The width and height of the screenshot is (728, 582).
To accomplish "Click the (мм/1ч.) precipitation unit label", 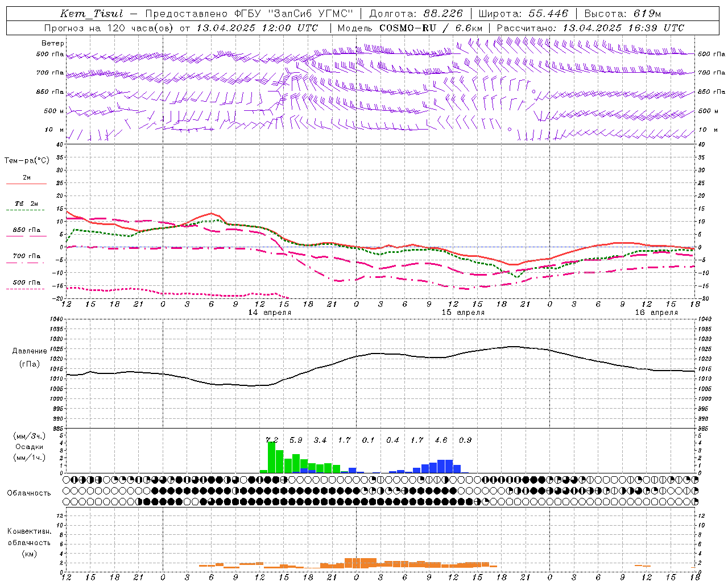I will [x=29, y=458].
